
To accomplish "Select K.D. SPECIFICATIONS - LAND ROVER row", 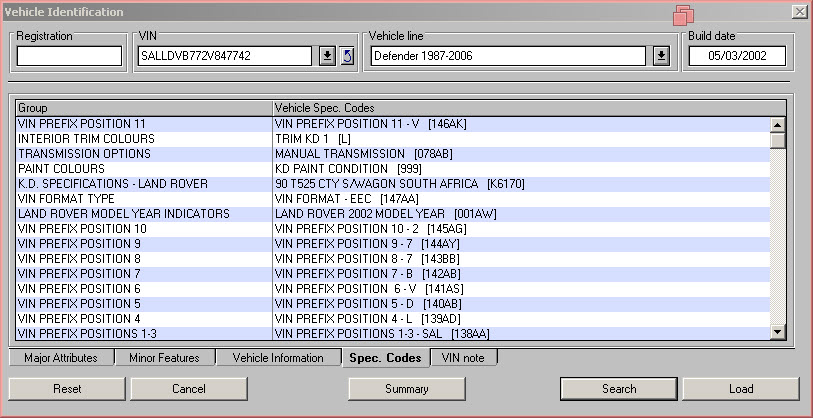I will tap(393, 184).
